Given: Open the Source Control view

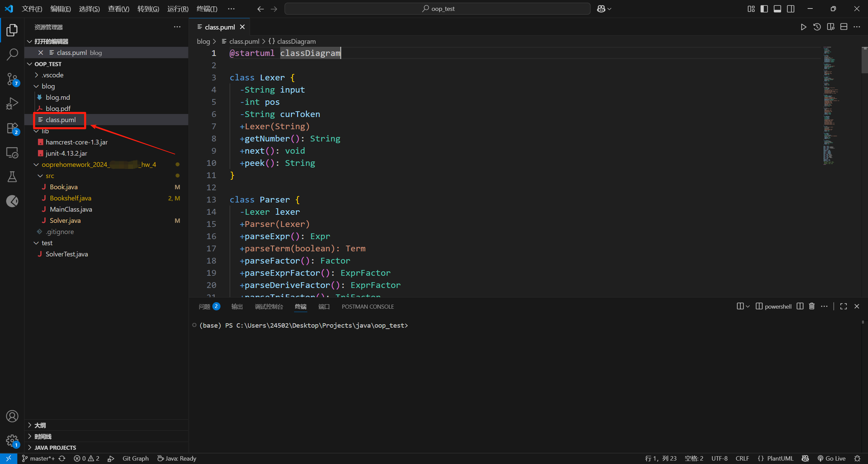Looking at the screenshot, I should click(x=12, y=79).
